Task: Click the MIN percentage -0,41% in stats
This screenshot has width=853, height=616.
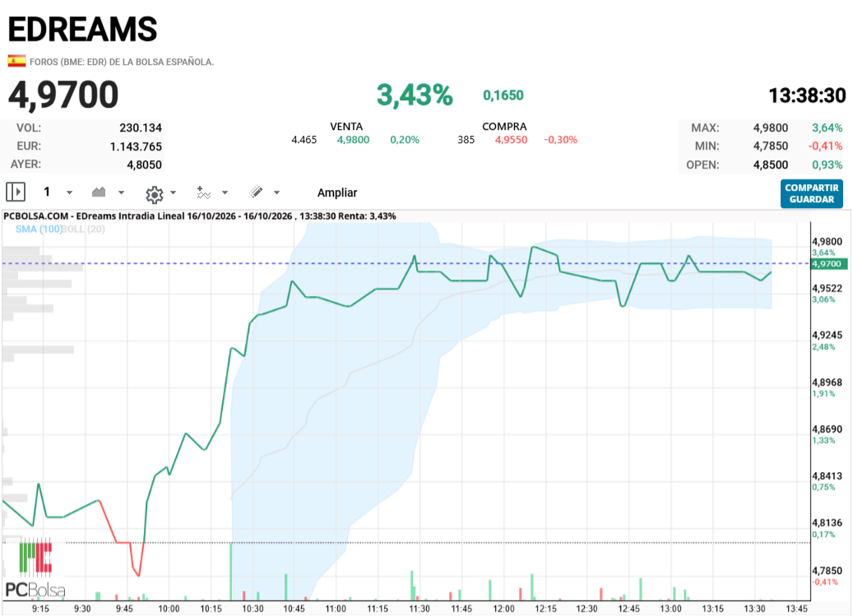Action: pyautogui.click(x=825, y=146)
